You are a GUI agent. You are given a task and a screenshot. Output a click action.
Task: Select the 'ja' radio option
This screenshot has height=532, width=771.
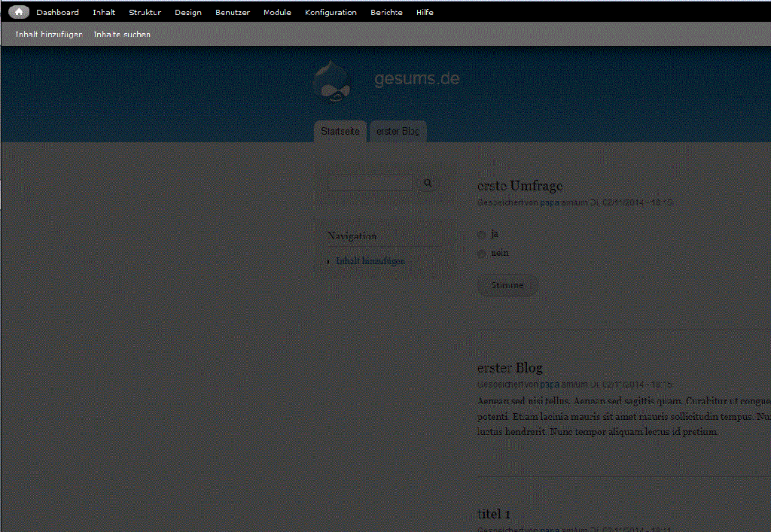pos(482,235)
